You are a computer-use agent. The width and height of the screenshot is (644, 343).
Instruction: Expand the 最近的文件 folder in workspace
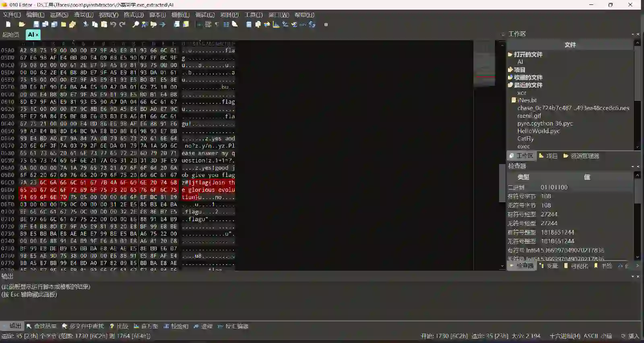[510, 85]
